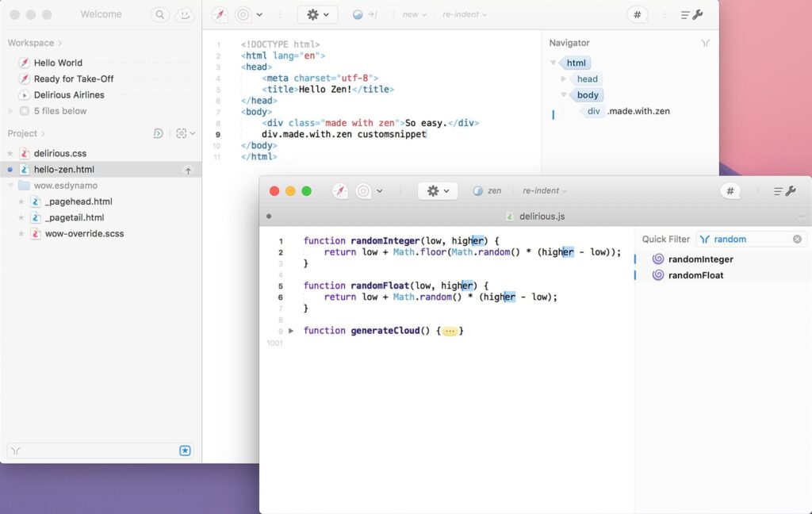The height and width of the screenshot is (514, 812).
Task: Toggle star beside _pagetail.html
Action: click(21, 217)
